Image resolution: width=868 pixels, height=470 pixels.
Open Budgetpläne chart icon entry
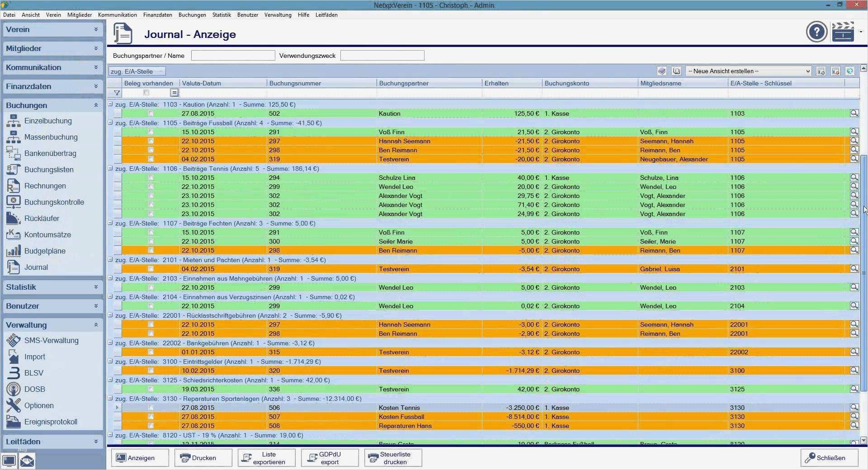click(x=13, y=251)
